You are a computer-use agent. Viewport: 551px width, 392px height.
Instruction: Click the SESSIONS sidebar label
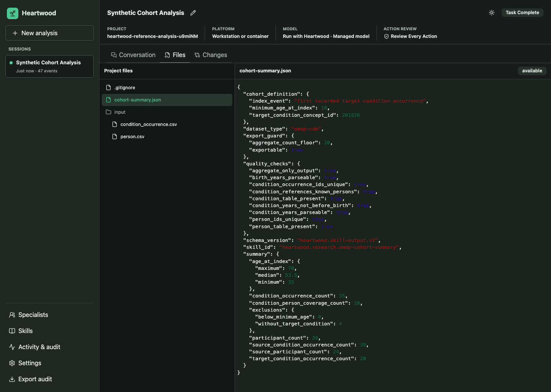tap(20, 49)
